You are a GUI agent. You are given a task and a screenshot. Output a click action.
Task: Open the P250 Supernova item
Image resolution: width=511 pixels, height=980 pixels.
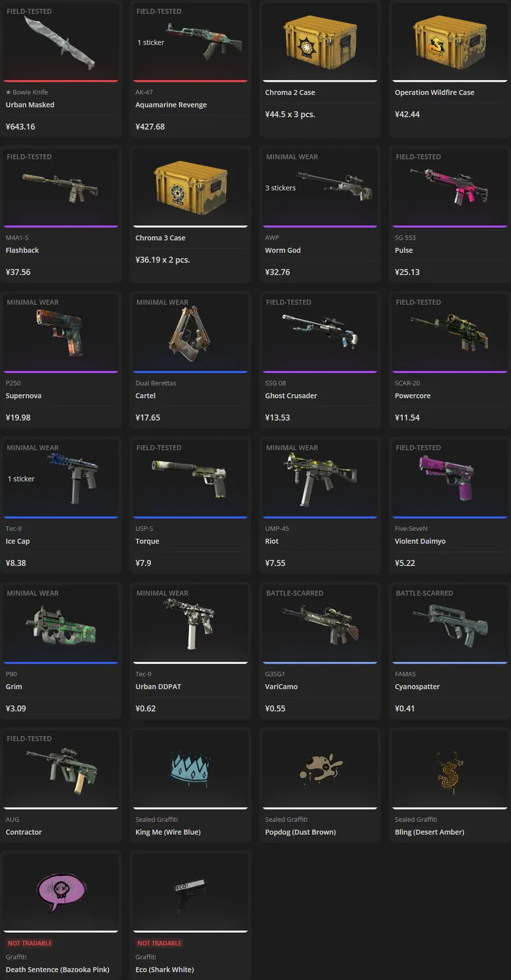tap(61, 360)
